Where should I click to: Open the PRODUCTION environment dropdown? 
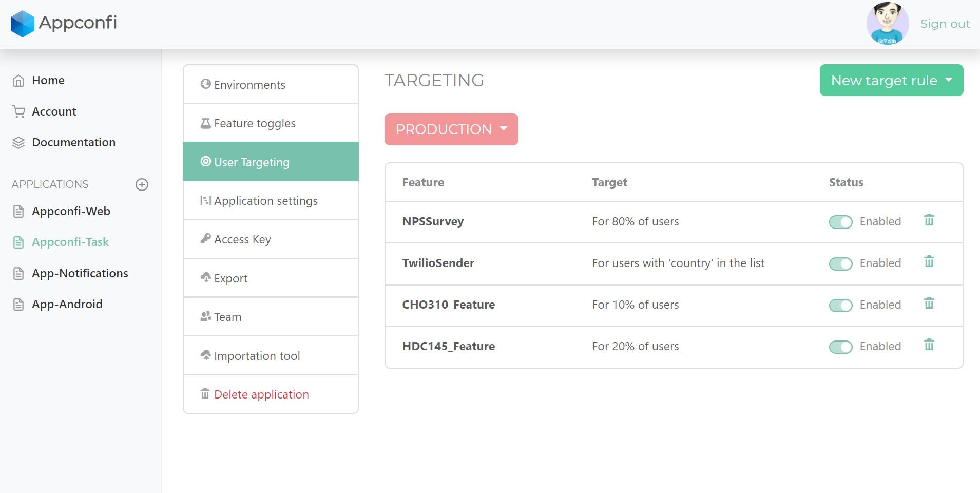pos(451,129)
